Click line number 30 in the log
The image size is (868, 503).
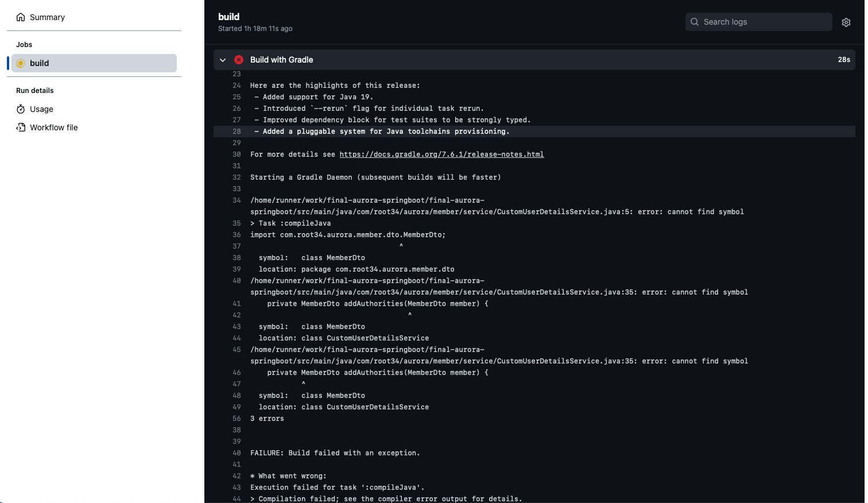237,154
